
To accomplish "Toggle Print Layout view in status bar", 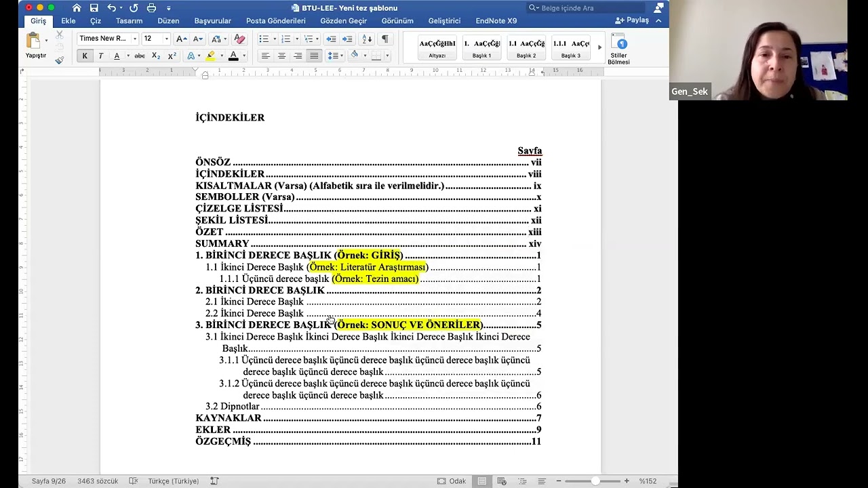I will point(481,481).
